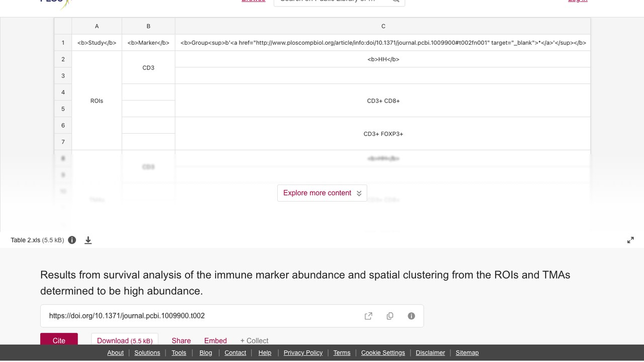Select the first visible CD3 marker cell
Image resolution: width=644 pixels, height=362 pixels.
point(148,67)
